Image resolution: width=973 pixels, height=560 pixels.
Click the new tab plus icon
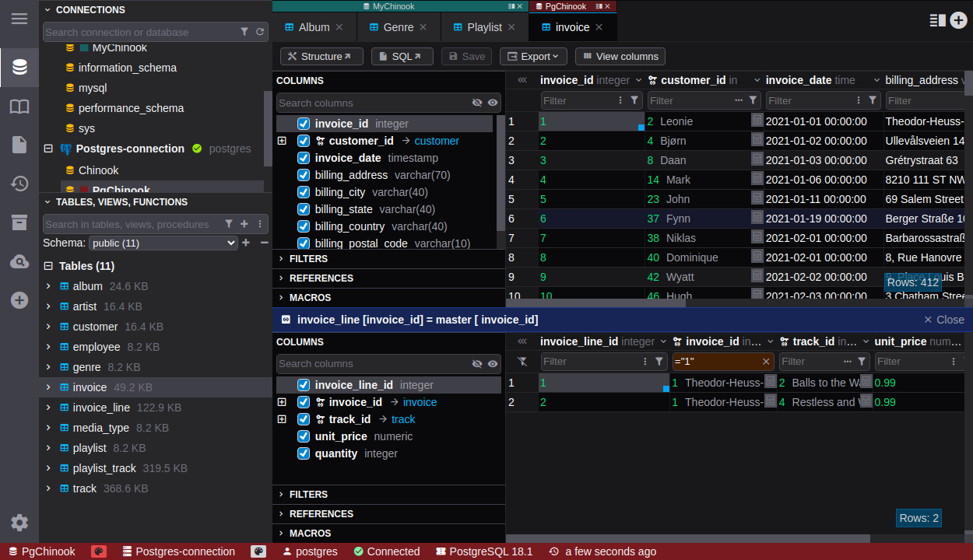click(x=959, y=20)
